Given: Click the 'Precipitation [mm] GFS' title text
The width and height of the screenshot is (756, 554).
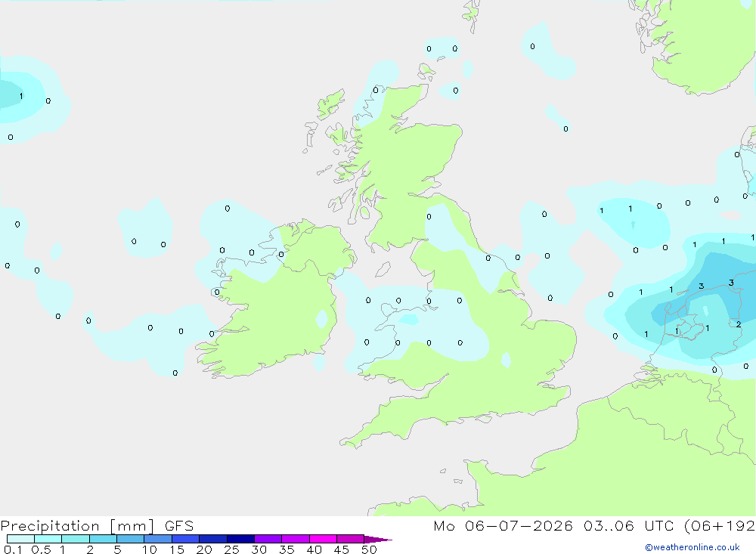Looking at the screenshot, I should (x=97, y=526).
